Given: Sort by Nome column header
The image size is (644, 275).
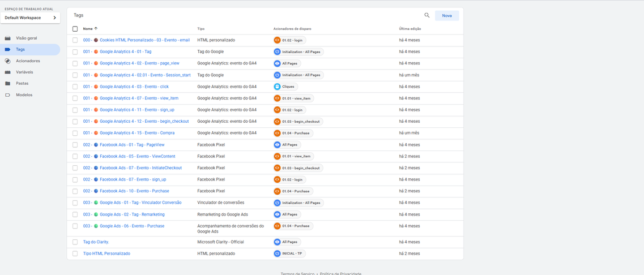Looking at the screenshot, I should click(90, 29).
